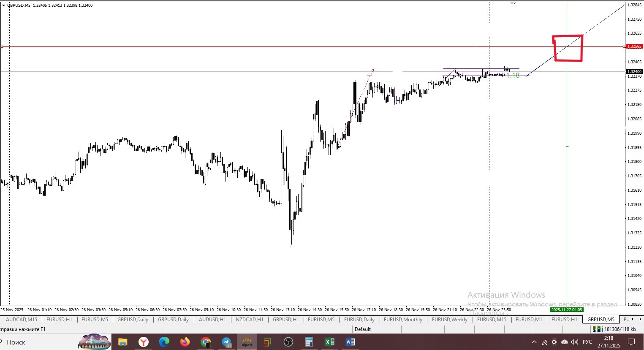644x350 pixels.
Task: Switch to the AUDUSD,H1 chart tab
Action: tap(212, 320)
